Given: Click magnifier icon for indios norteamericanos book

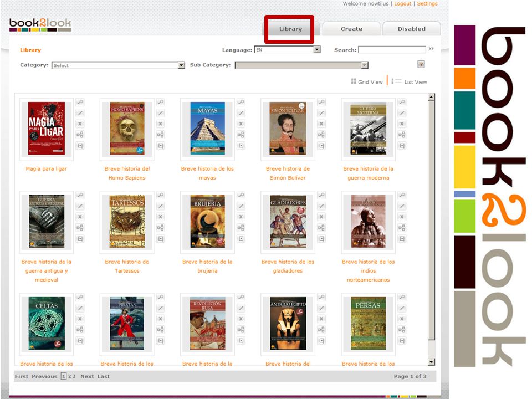Looking at the screenshot, I should click(402, 195).
